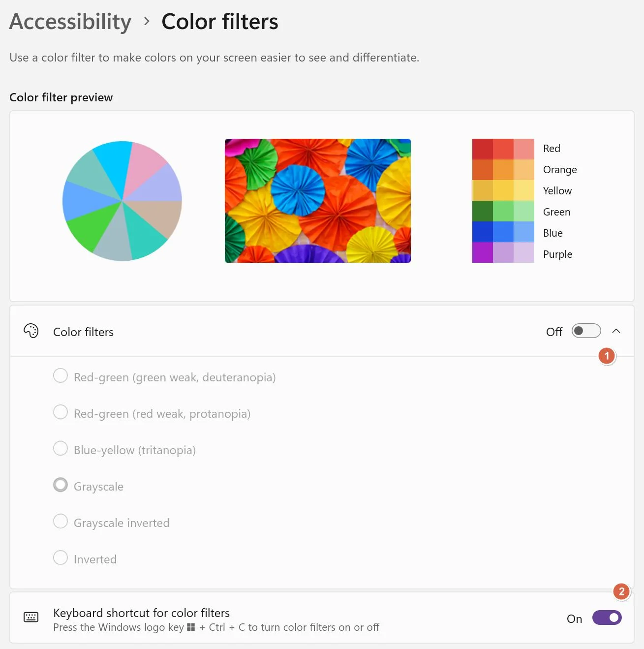
Task: Click the orange badge numbered 1
Action: (x=607, y=356)
